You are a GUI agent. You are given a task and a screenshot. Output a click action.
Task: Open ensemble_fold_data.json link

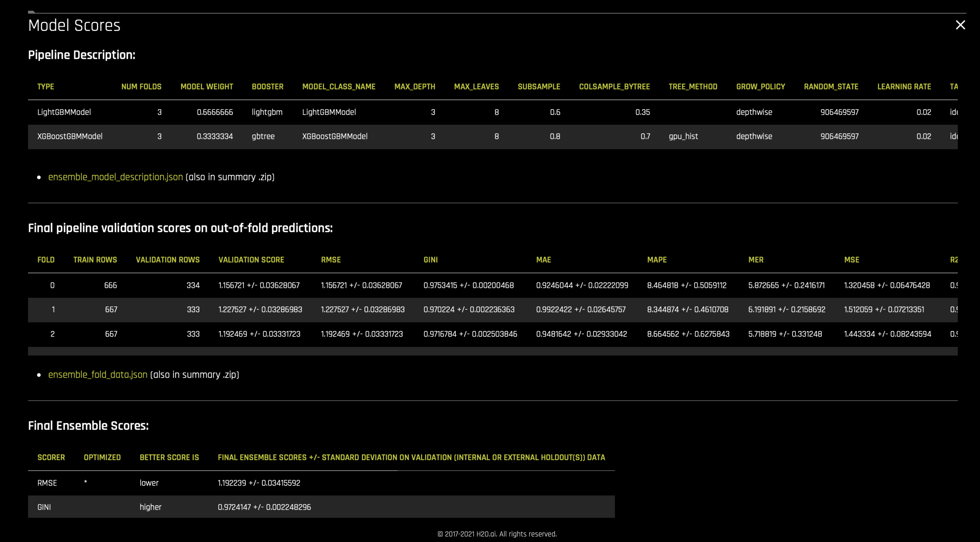pos(97,375)
